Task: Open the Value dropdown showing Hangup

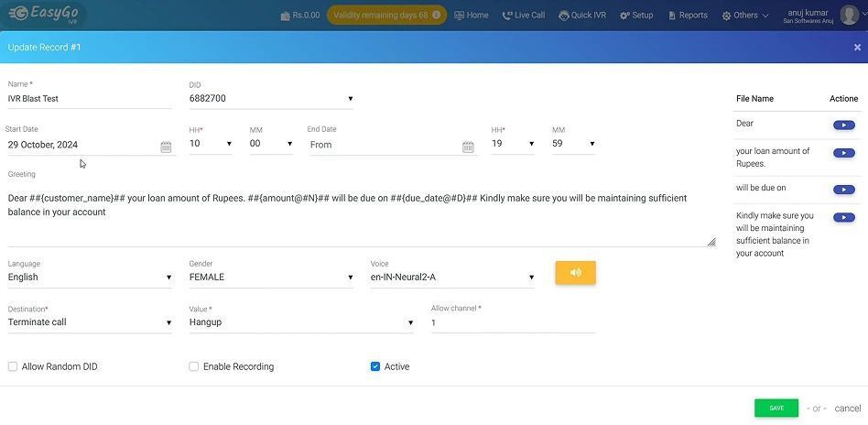Action: (301, 321)
